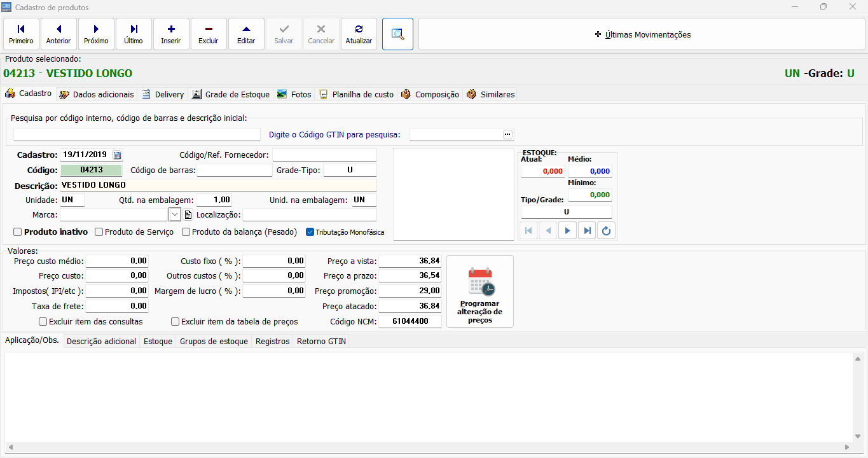Screen dimensions: 868x458
Task: Open the Planilha de custo tab
Action: [357, 94]
